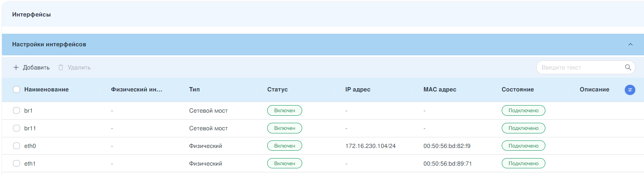Sort by the Наименование column header

click(x=46, y=89)
